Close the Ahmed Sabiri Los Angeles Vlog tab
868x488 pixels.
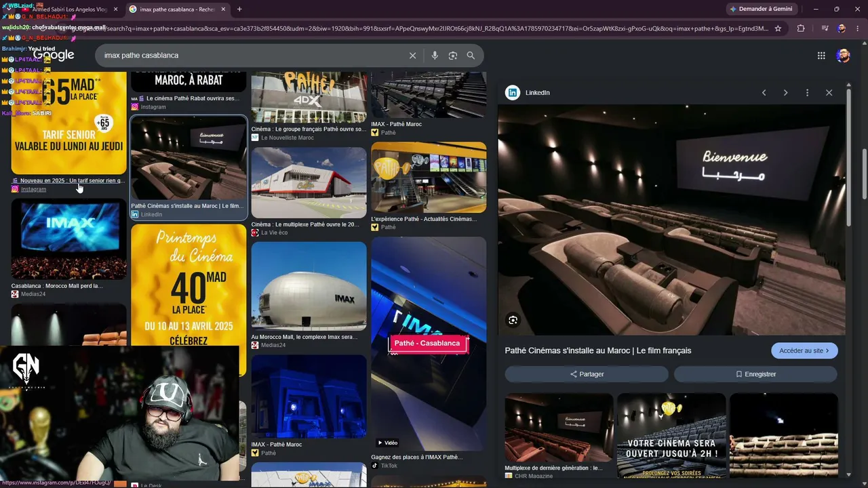pos(115,9)
